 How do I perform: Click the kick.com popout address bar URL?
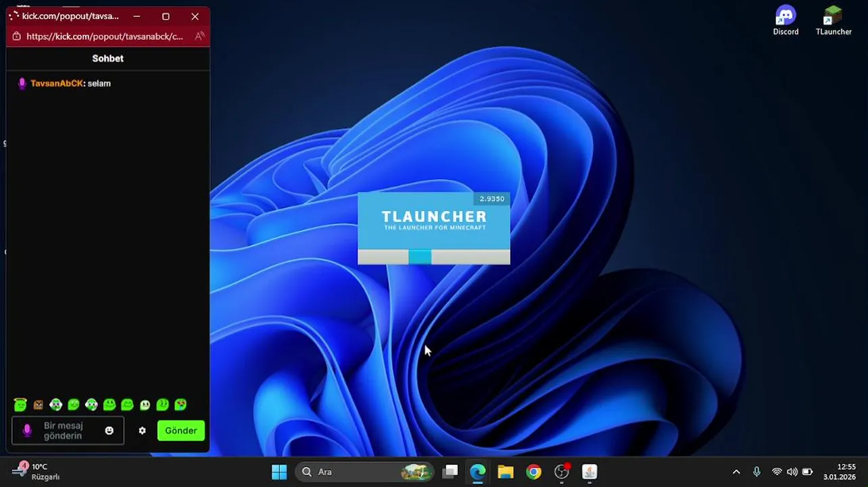pos(105,37)
